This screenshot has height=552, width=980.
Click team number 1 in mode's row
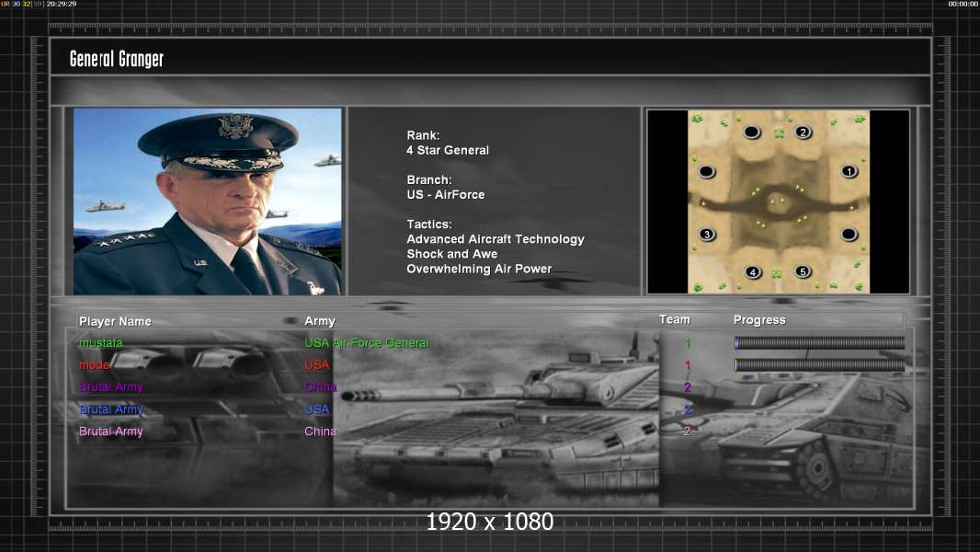pyautogui.click(x=688, y=364)
